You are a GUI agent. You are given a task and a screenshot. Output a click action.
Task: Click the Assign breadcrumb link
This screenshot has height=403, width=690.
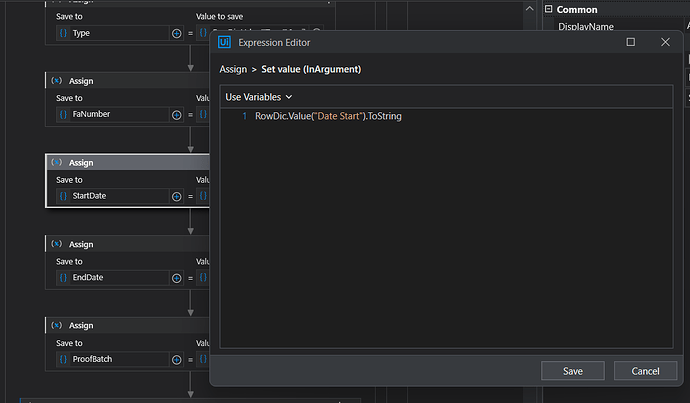(233, 68)
